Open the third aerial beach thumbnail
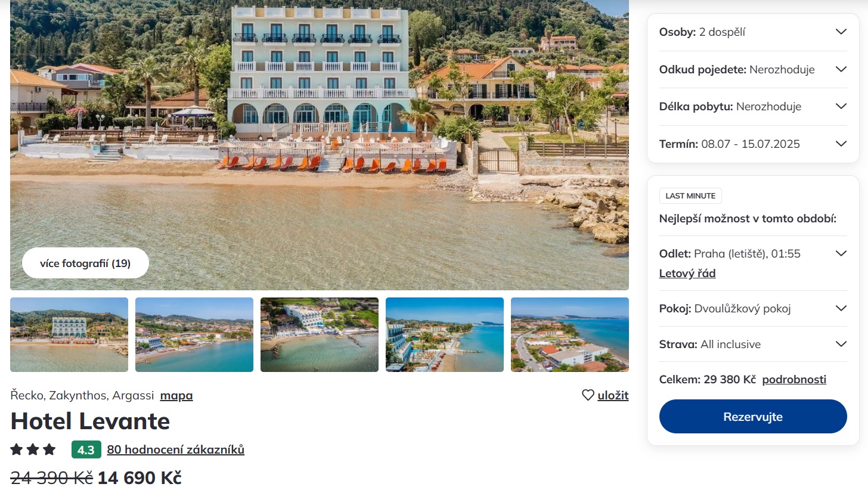The width and height of the screenshot is (868, 490). click(x=320, y=334)
